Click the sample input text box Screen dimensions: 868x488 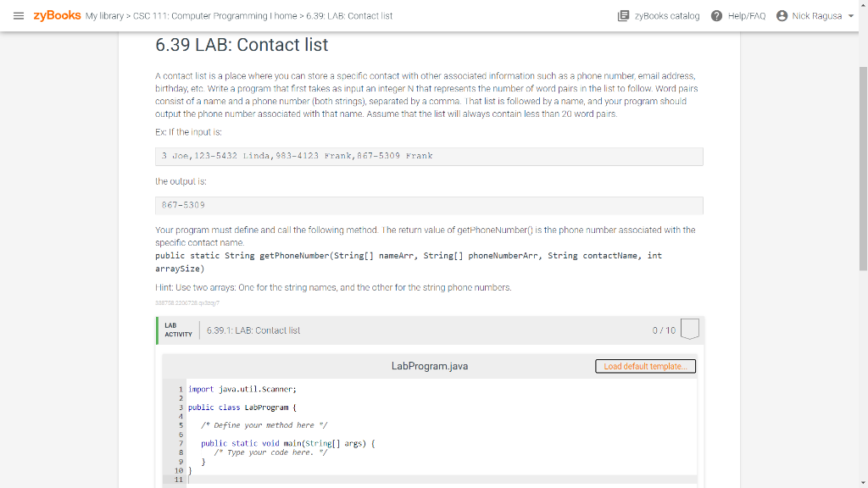[x=429, y=157]
